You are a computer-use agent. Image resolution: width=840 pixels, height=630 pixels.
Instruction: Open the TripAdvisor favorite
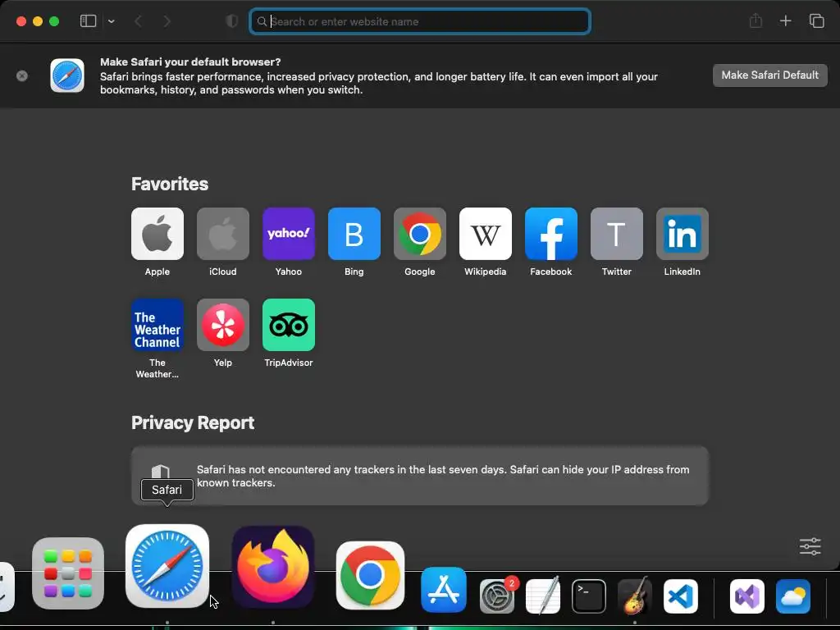tap(289, 325)
